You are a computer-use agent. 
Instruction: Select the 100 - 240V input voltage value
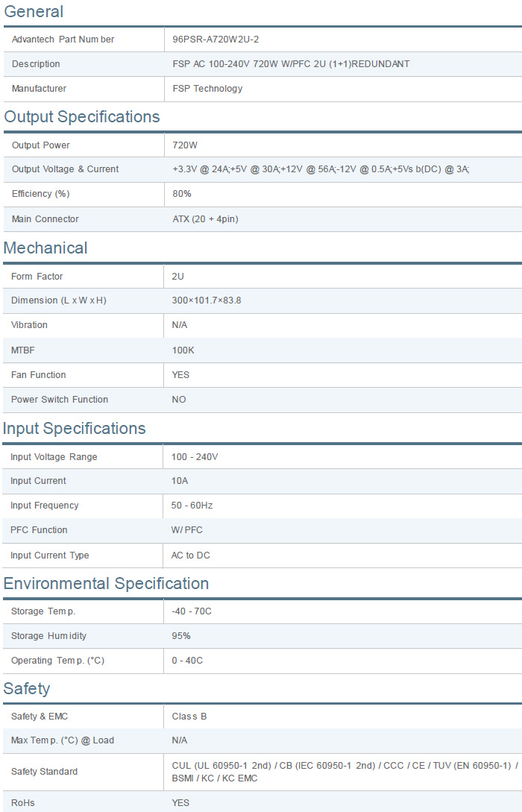195,457
